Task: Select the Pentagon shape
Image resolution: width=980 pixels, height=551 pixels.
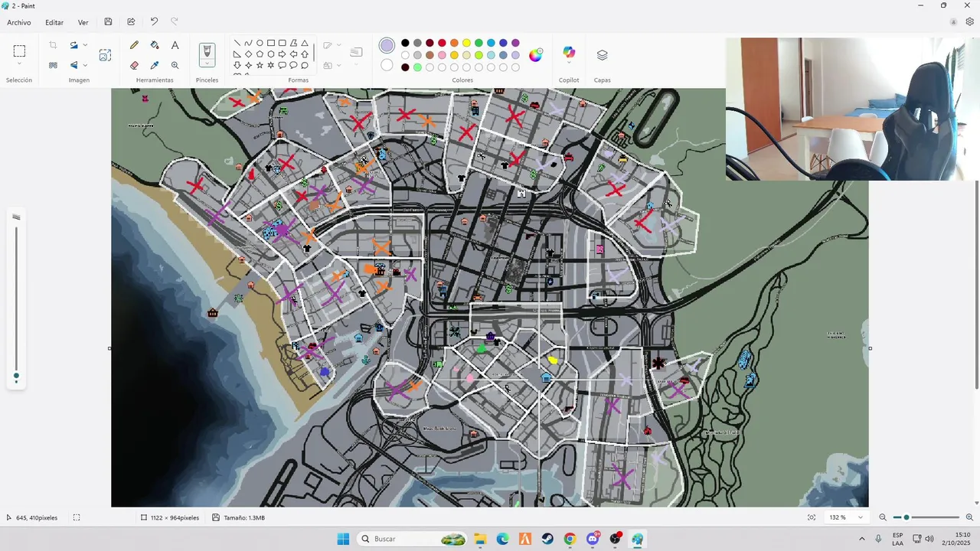Action: pyautogui.click(x=260, y=54)
